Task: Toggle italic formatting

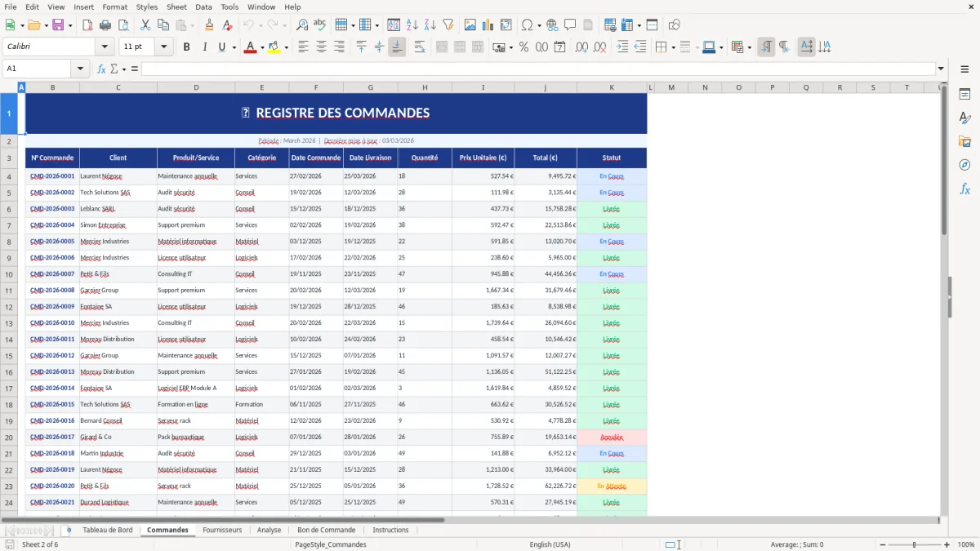Action: [x=203, y=47]
